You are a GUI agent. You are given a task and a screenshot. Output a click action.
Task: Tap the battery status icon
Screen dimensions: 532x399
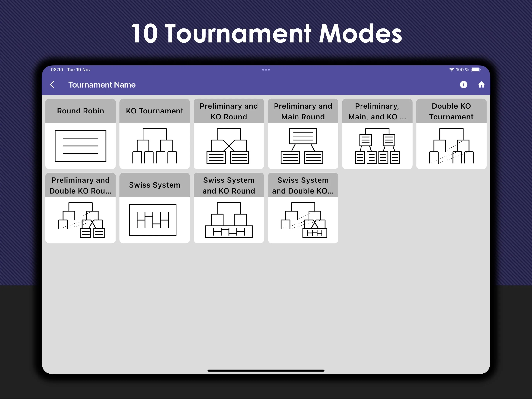point(476,70)
